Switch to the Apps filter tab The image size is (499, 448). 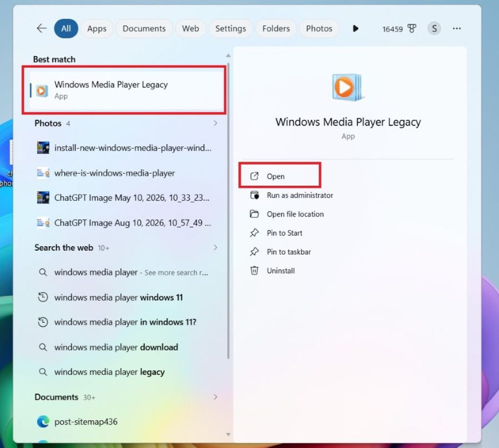click(97, 29)
